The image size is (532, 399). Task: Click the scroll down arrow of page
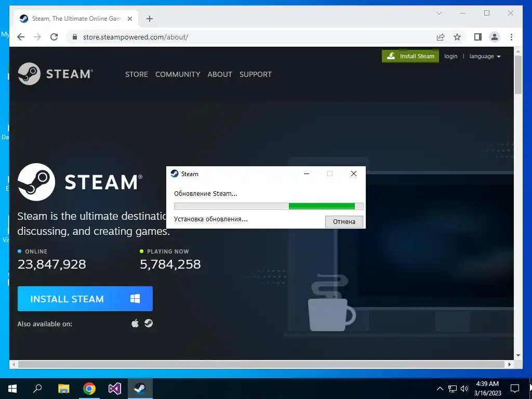[518, 355]
